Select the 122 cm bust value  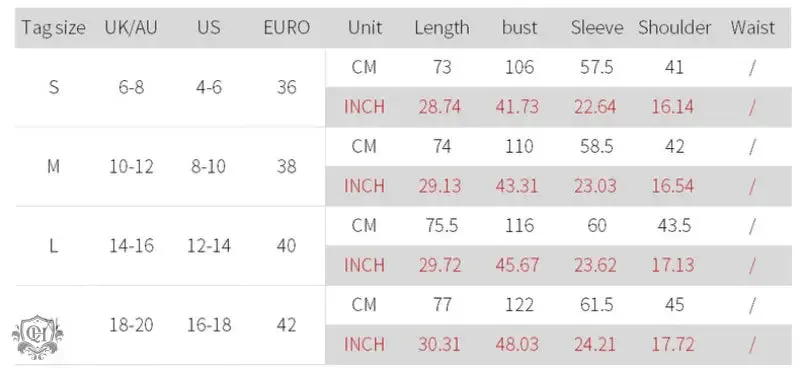[x=519, y=305]
